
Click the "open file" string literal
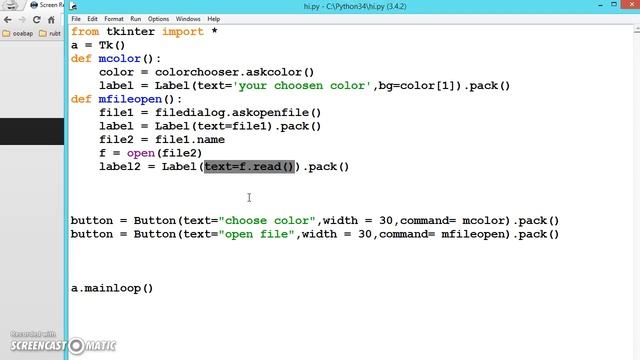click(x=256, y=234)
